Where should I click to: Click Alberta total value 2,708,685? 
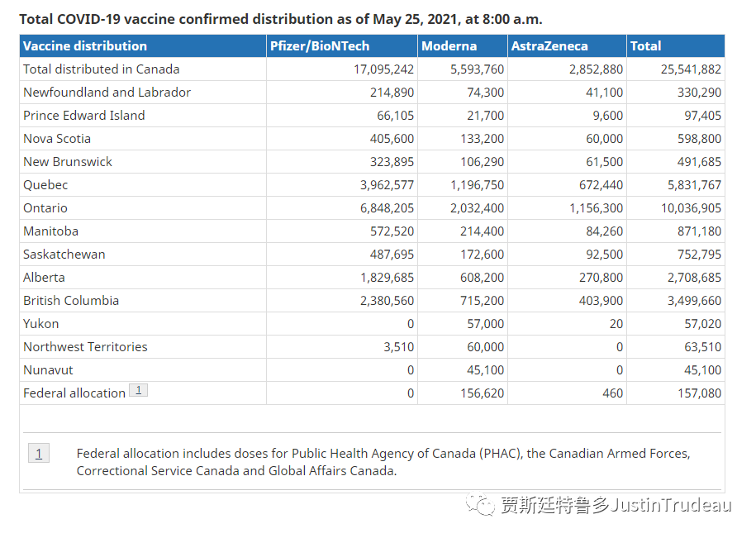click(x=694, y=277)
